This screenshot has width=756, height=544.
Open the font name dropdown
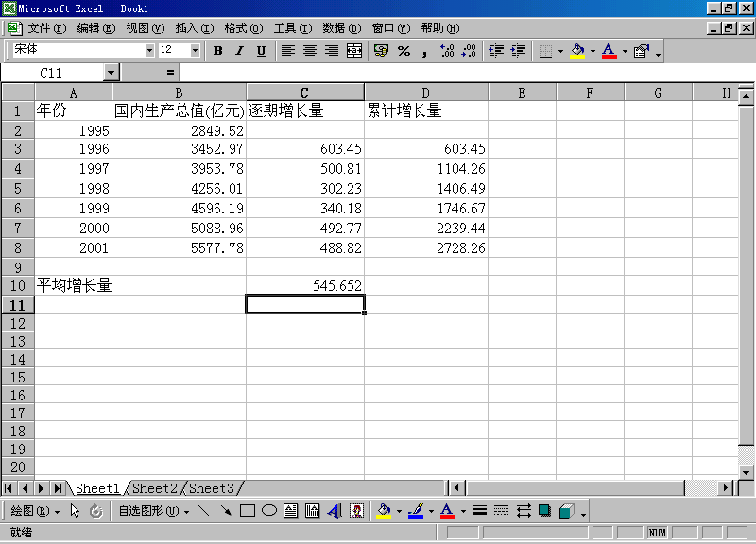coord(149,51)
